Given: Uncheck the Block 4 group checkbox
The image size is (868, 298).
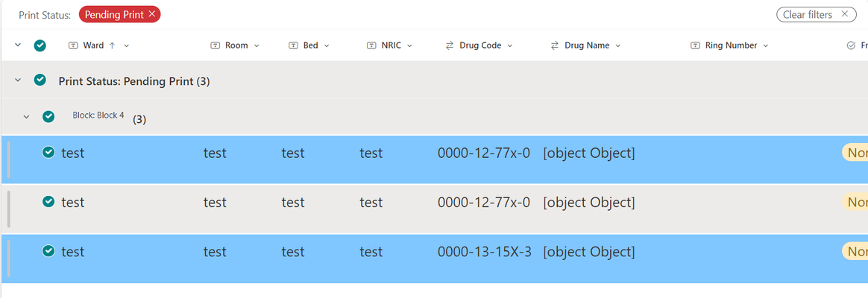Looking at the screenshot, I should point(48,116).
